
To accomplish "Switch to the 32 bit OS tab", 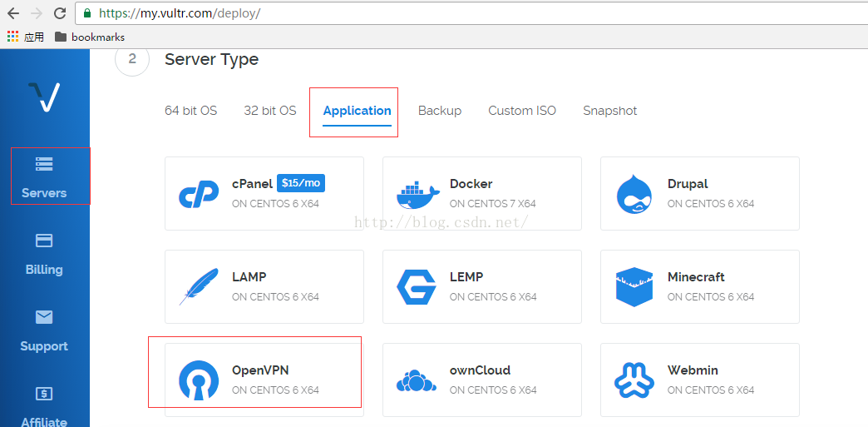I will pos(269,111).
